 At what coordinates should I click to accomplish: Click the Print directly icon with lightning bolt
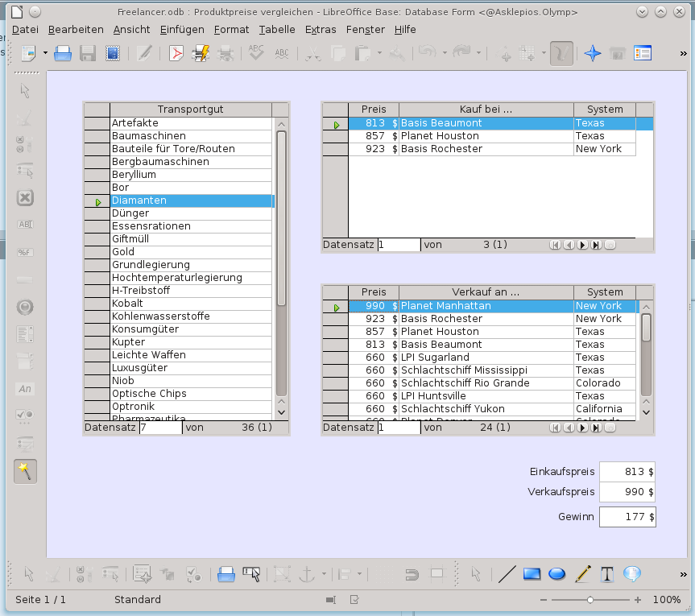coord(201,54)
